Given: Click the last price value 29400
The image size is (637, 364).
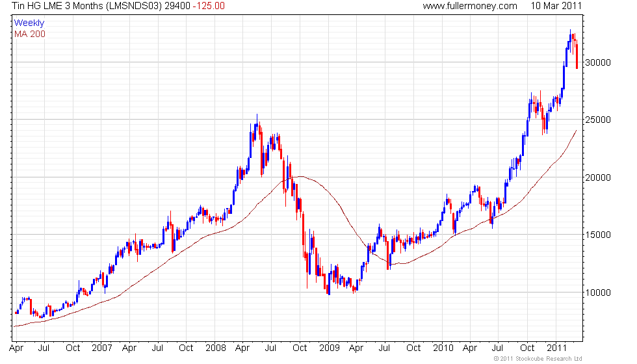Looking at the screenshot, I should (x=177, y=6).
